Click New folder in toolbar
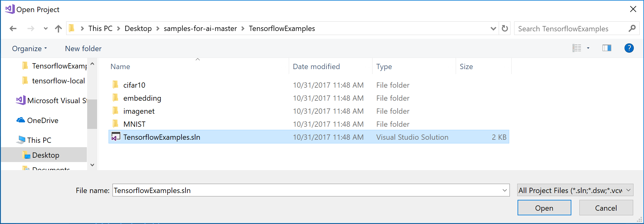This screenshot has width=644, height=224. 83,49
